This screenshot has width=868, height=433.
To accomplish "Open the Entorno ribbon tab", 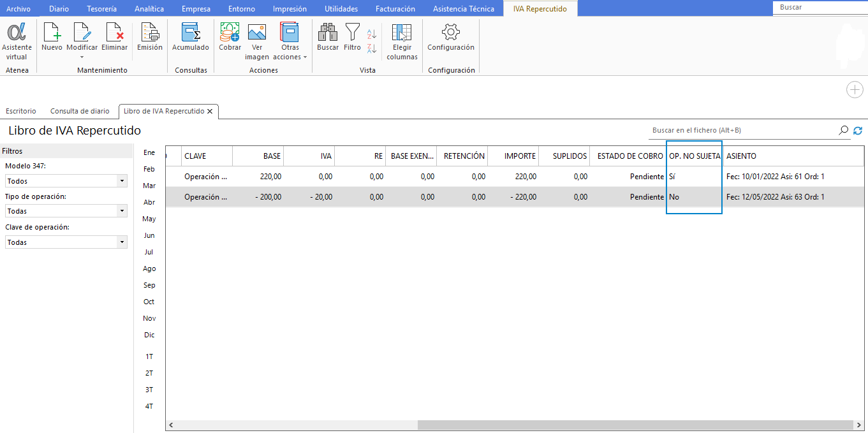I will coord(242,9).
